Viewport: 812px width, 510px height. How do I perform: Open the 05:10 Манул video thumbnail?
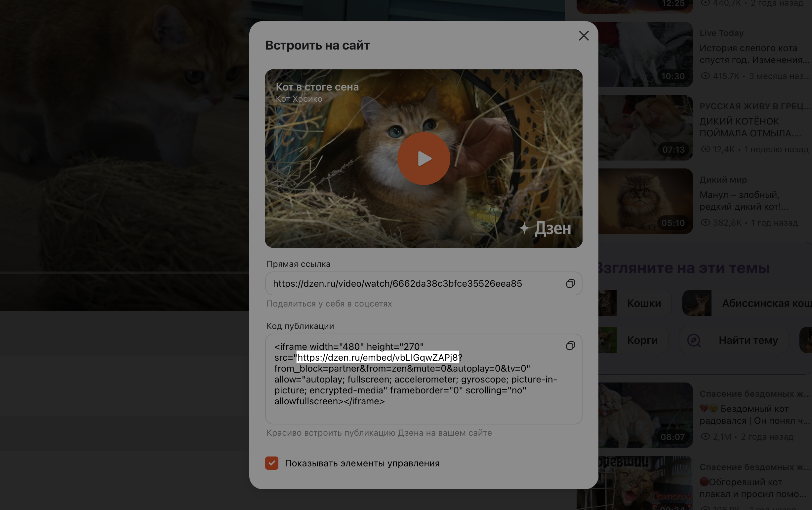click(645, 201)
